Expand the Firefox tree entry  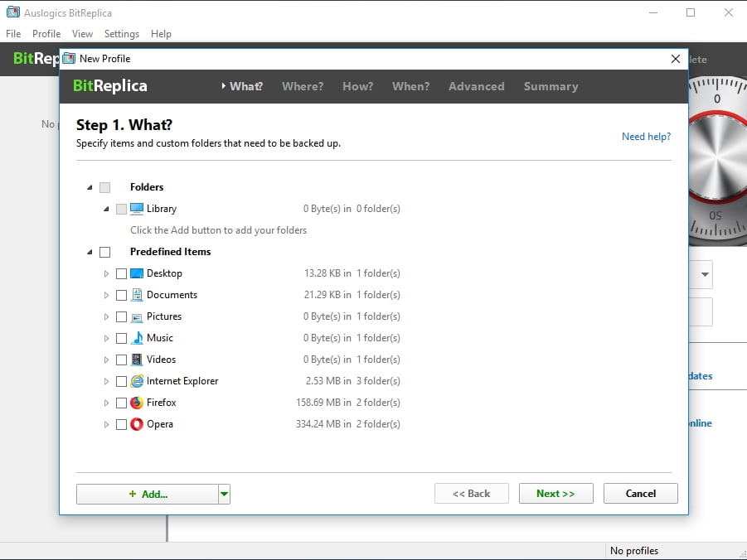pos(105,403)
